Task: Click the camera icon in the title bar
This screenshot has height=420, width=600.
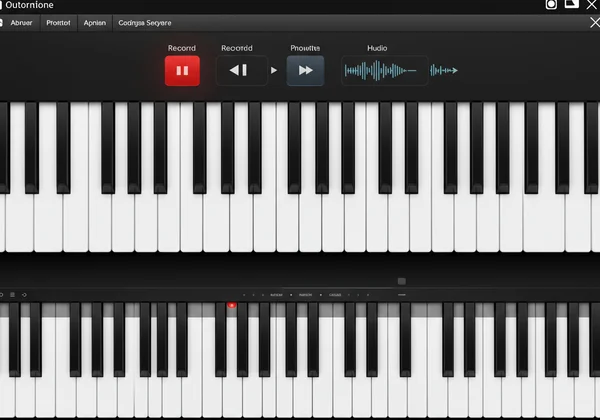Action: click(x=551, y=5)
